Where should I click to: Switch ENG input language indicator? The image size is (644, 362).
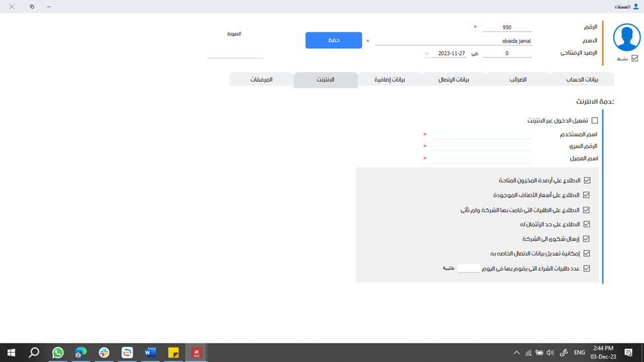point(579,353)
